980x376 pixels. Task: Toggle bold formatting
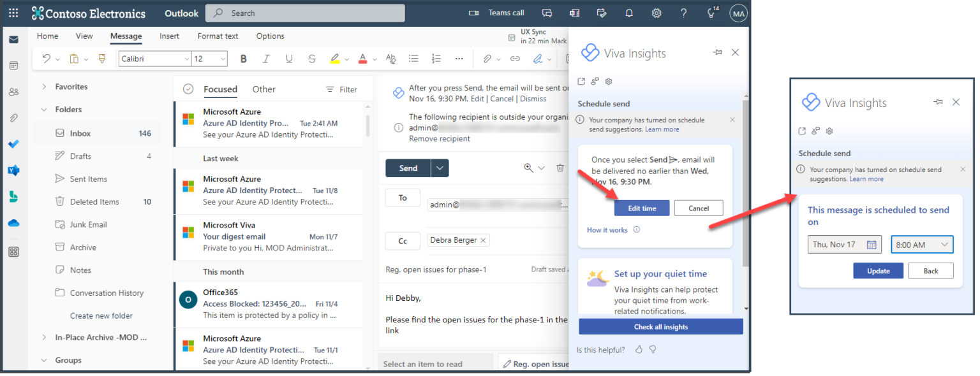[x=243, y=58]
